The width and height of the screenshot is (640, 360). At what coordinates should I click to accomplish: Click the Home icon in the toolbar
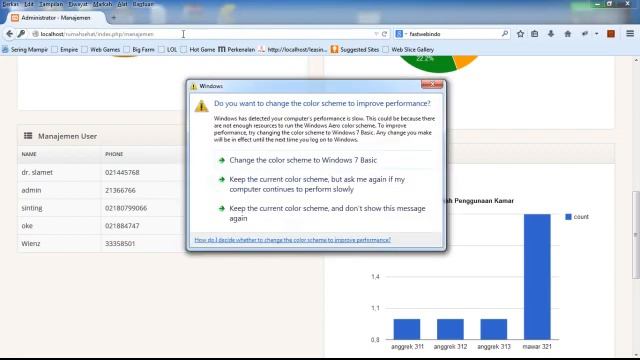(568, 34)
